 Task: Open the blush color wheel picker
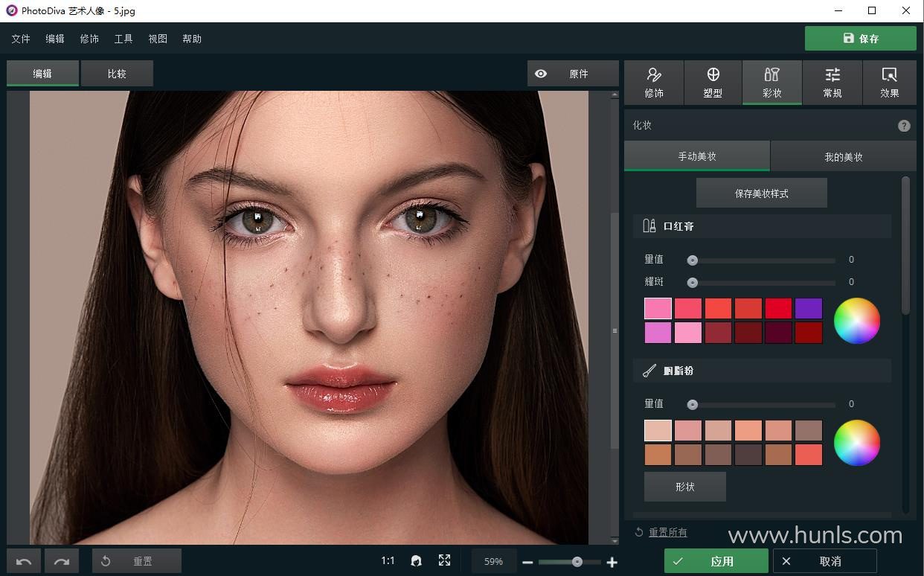click(856, 443)
